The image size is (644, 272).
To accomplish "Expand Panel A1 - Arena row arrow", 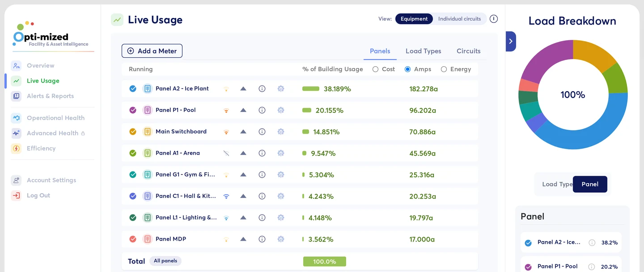I will [x=243, y=153].
